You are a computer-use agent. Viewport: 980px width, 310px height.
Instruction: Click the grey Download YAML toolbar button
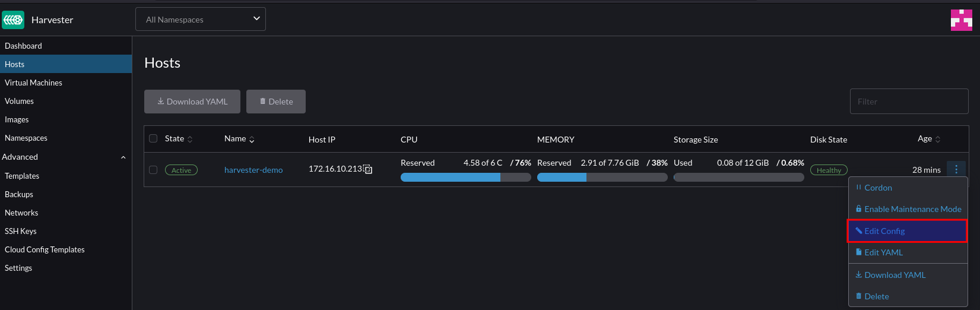coord(192,102)
